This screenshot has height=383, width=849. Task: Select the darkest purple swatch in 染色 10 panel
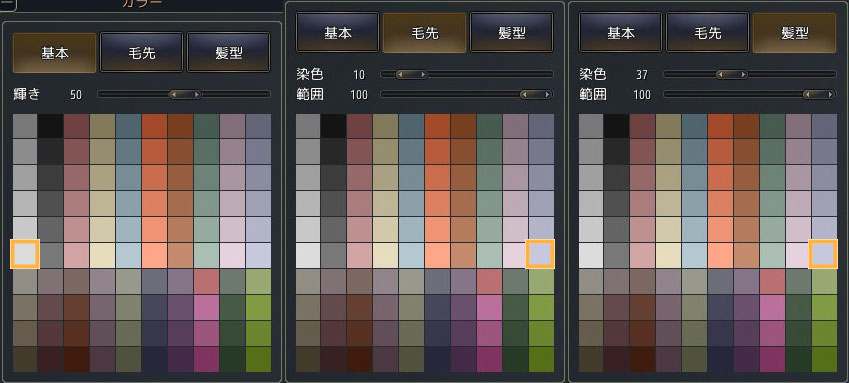pos(463,360)
